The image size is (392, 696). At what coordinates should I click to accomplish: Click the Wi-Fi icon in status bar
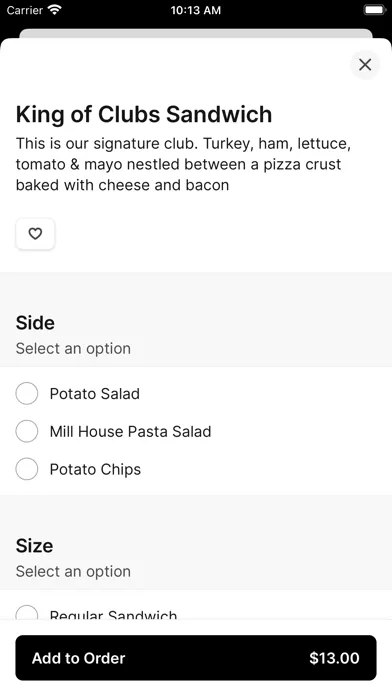55,10
